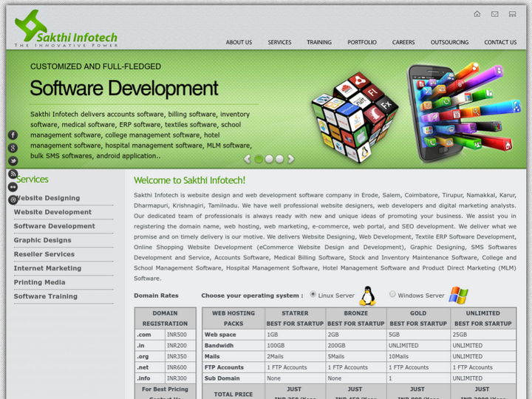The width and height of the screenshot is (532, 399).
Task: Click the STATRER column header
Action: (x=295, y=318)
